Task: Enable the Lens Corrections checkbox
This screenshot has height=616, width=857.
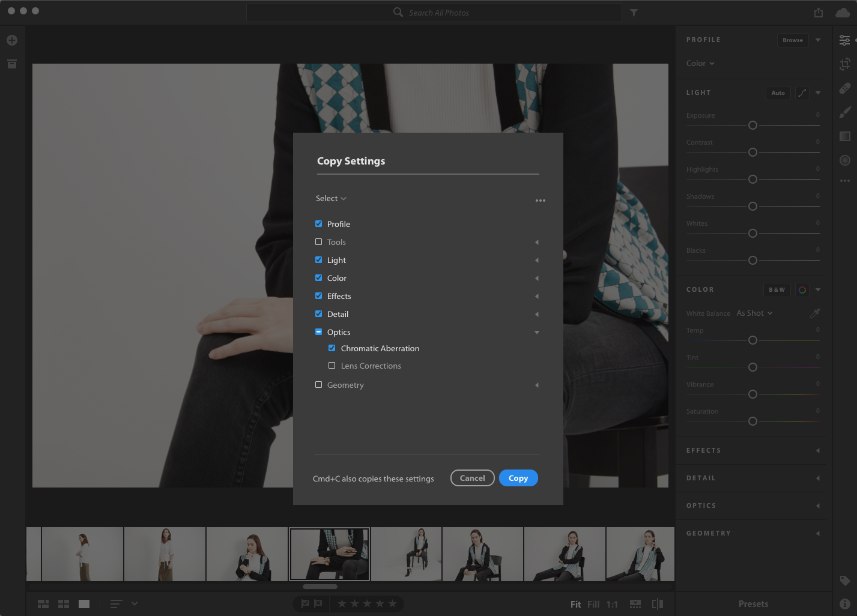Action: pos(332,366)
